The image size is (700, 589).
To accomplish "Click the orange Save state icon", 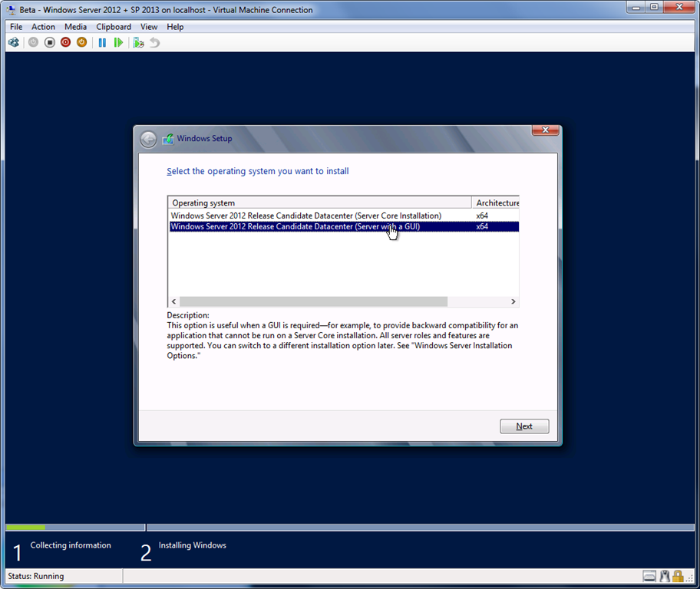I will 81,42.
